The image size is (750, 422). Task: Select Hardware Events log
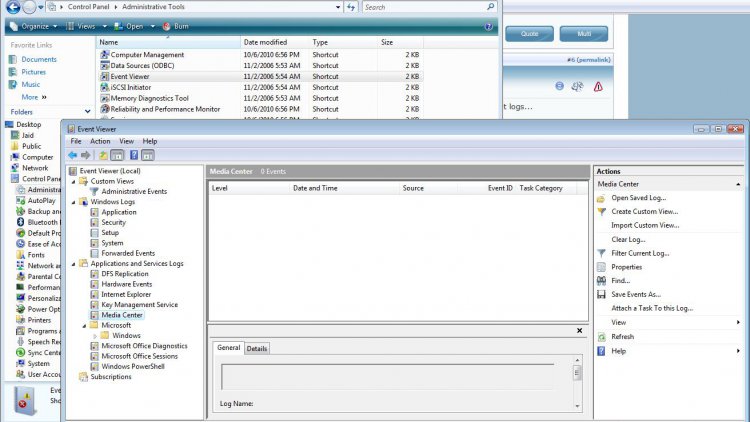126,284
